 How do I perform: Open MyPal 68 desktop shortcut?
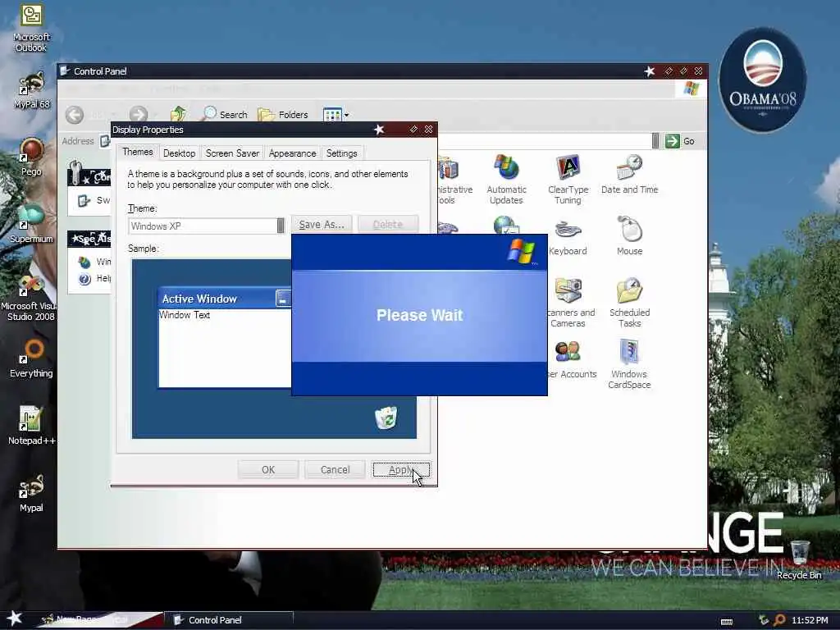31,90
